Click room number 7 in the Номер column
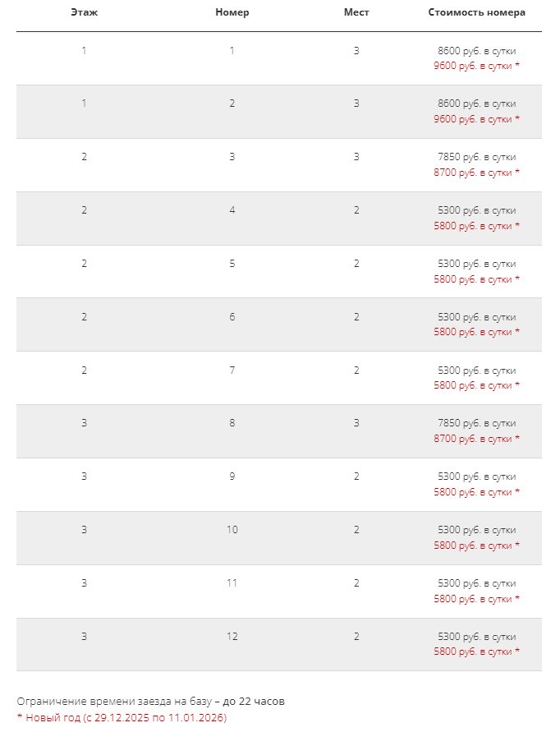This screenshot has height=732, width=560. coord(232,370)
